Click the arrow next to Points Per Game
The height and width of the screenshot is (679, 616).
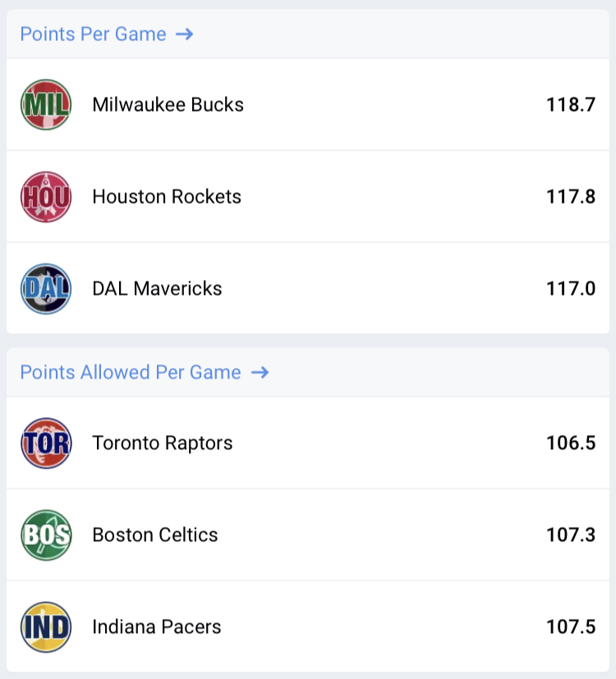(185, 34)
